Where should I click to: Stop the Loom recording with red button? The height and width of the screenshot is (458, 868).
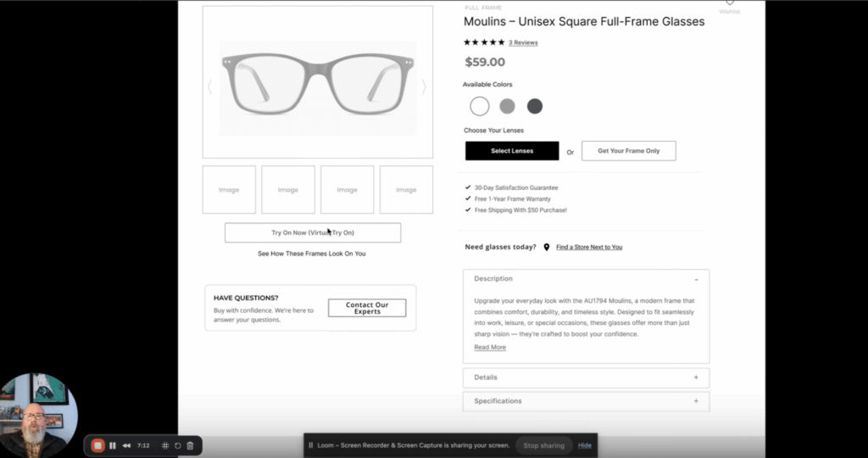pyautogui.click(x=97, y=445)
